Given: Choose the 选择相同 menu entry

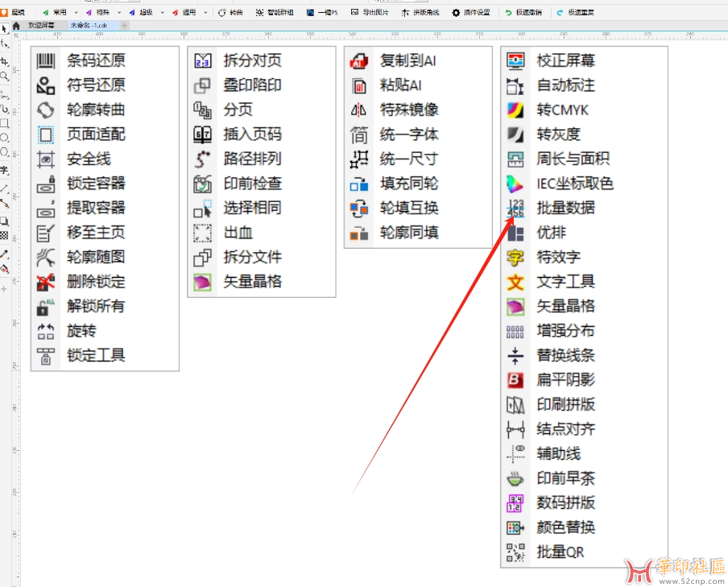Looking at the screenshot, I should (262, 208).
